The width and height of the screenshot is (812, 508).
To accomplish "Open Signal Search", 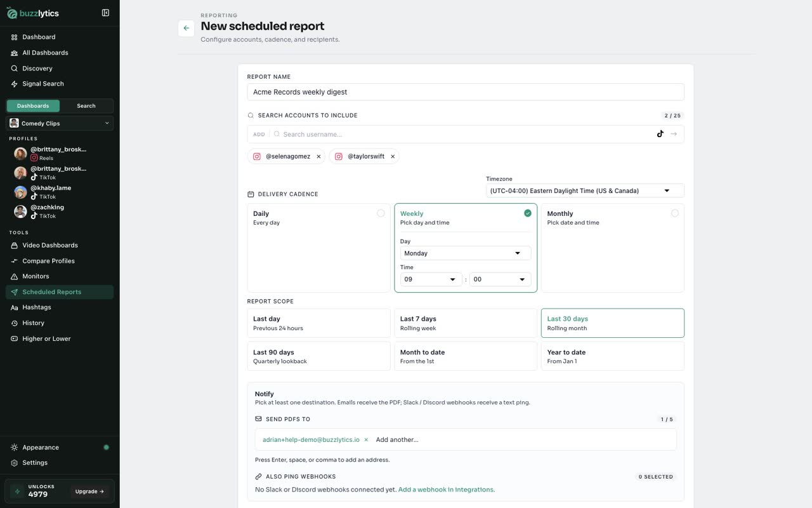I will tap(60, 84).
